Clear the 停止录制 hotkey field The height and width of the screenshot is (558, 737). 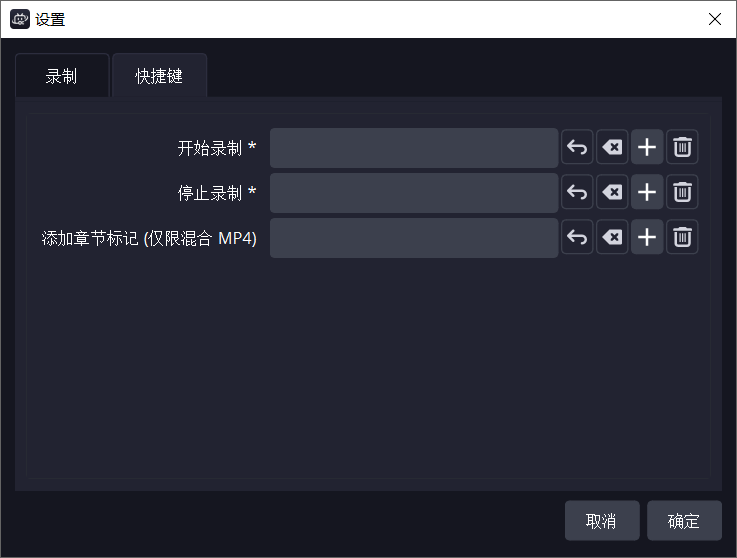coord(612,192)
